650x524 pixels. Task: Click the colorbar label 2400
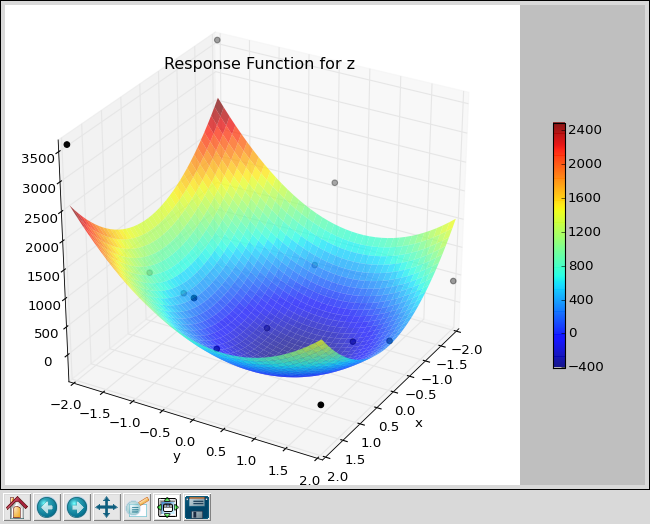point(585,130)
